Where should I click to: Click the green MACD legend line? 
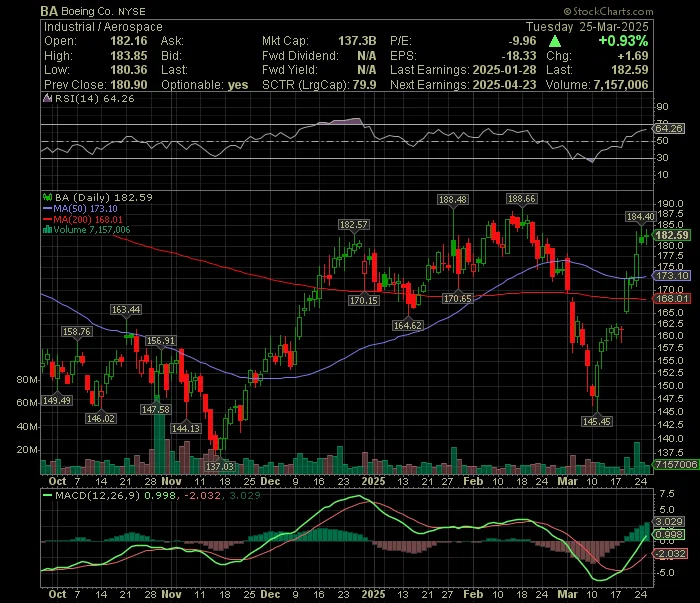click(x=47, y=495)
